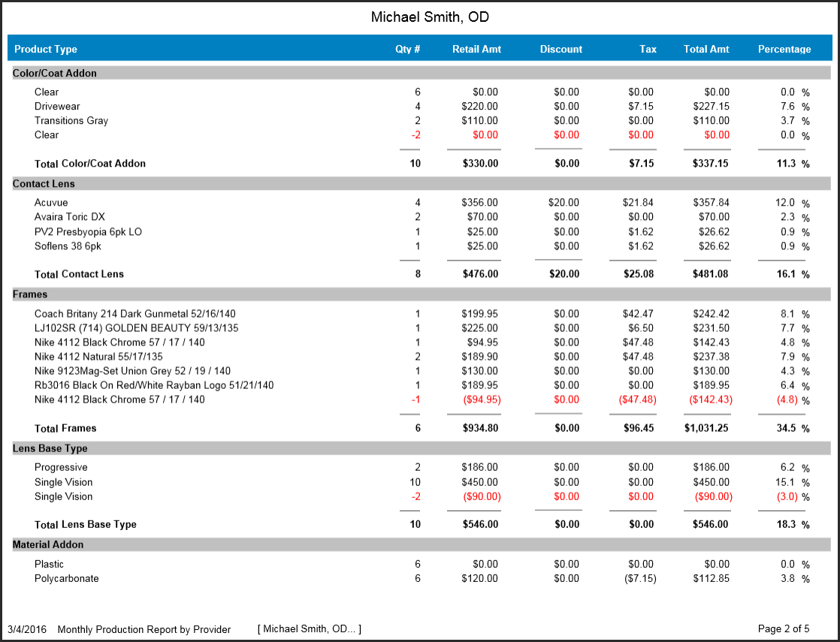Select the 'Tax' column header
This screenshot has height=642, width=840.
tap(648, 50)
